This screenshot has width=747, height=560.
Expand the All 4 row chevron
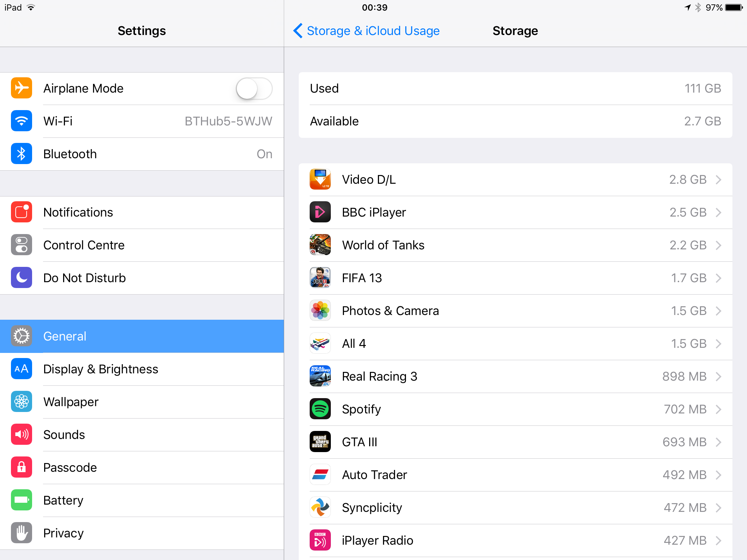click(719, 343)
